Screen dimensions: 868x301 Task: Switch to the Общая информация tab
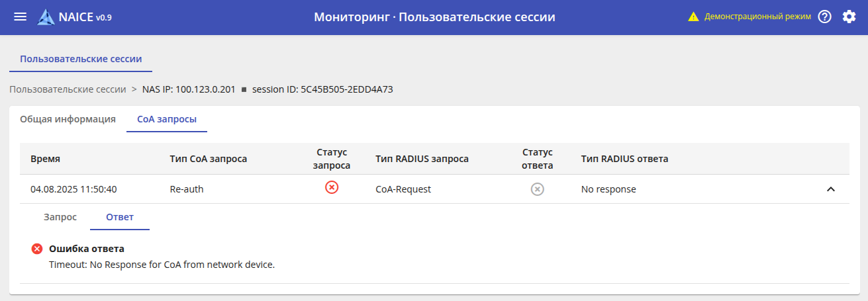tap(68, 119)
